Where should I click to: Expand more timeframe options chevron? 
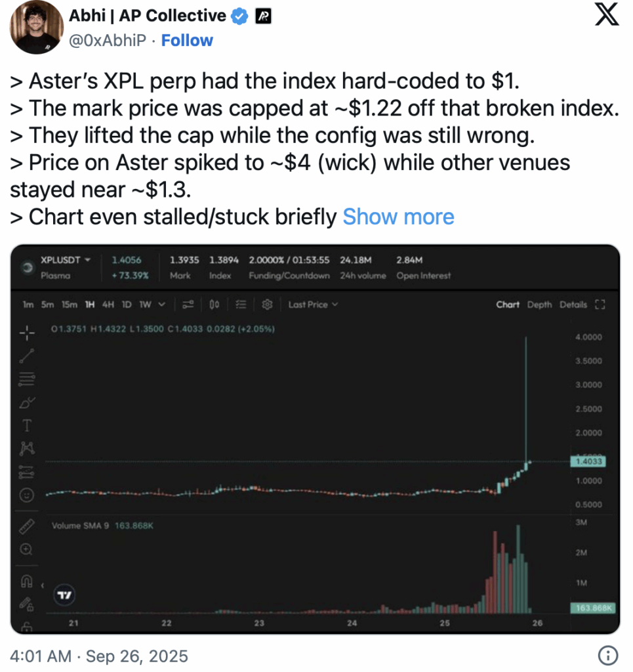(162, 304)
